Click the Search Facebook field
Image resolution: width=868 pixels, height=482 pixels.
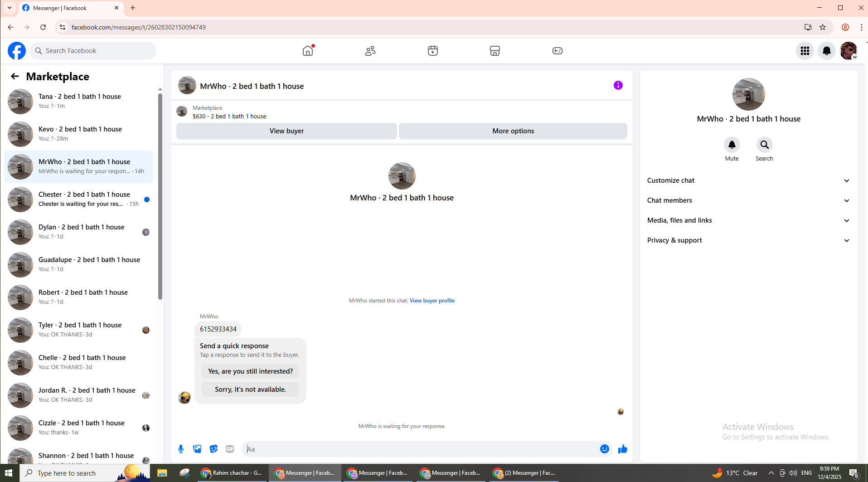[x=93, y=51]
